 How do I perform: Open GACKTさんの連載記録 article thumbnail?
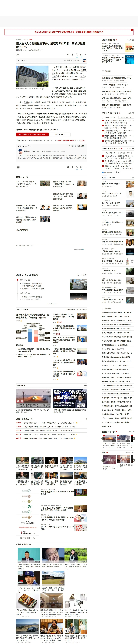click(130, 48)
